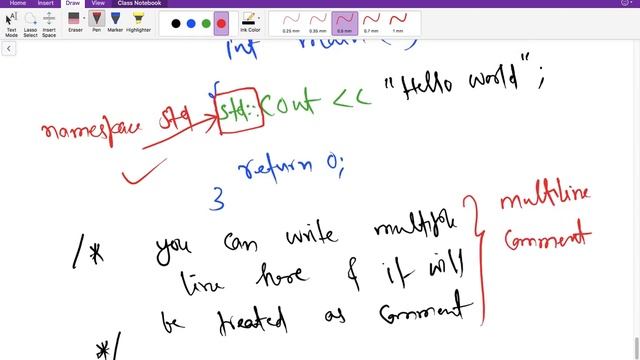Set pen thickness to 0.5 mm
Viewport: 640px width, 360px height.
tap(344, 23)
